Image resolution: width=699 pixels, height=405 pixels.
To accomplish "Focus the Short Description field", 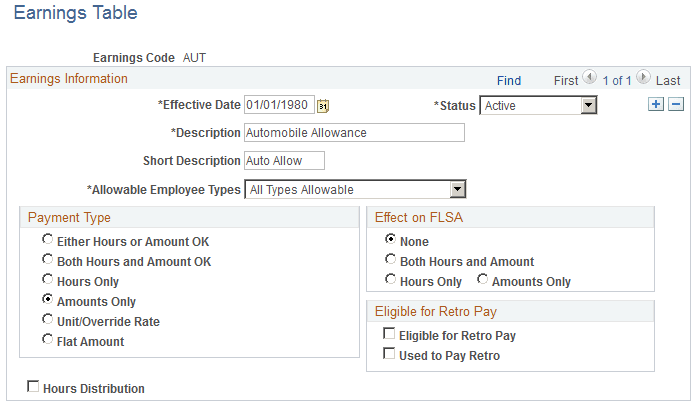I will pos(284,161).
